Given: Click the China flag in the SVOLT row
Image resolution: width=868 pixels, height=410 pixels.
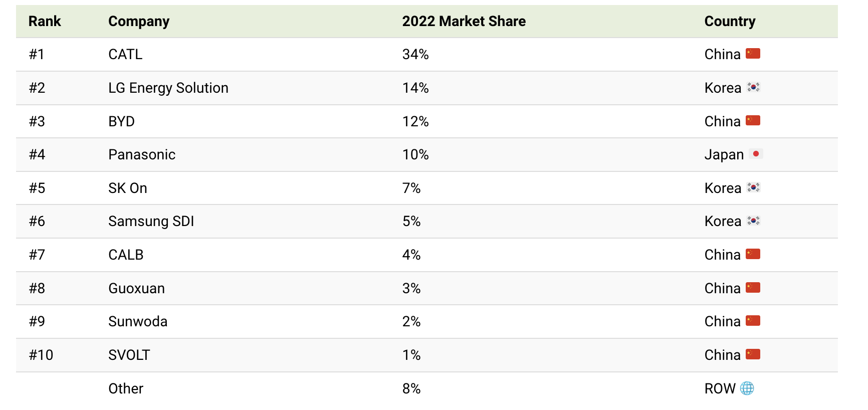Looking at the screenshot, I should pyautogui.click(x=753, y=354).
